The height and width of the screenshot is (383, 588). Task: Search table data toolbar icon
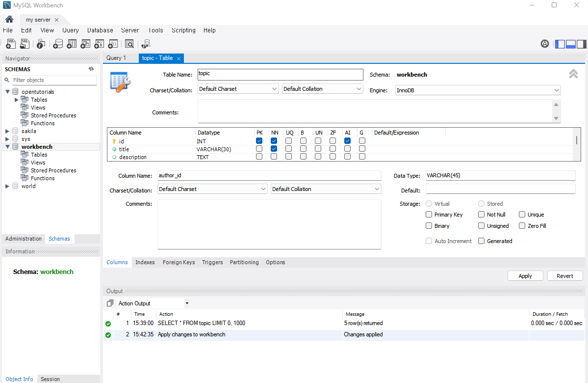coord(129,44)
